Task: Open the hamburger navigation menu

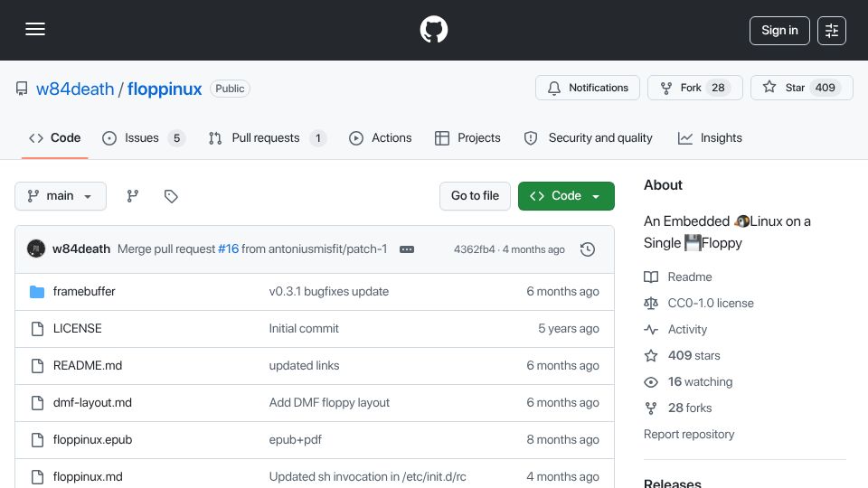Action: click(35, 29)
